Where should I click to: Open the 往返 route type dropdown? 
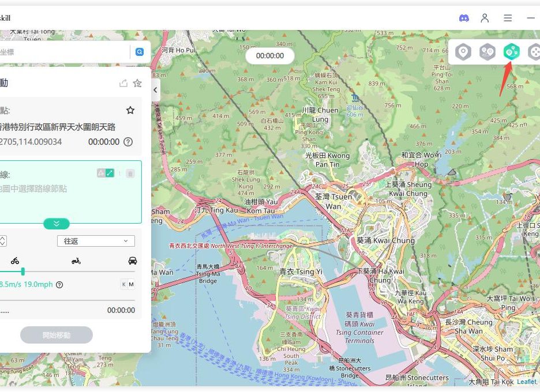point(96,241)
